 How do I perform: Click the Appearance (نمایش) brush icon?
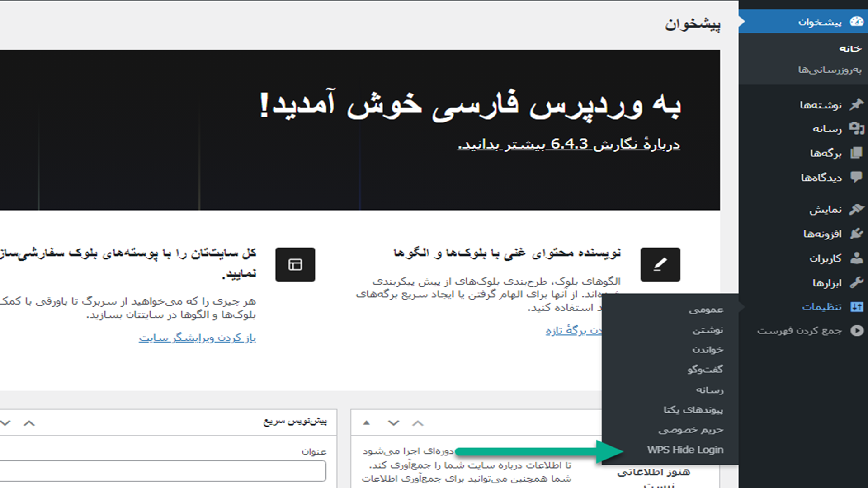856,209
